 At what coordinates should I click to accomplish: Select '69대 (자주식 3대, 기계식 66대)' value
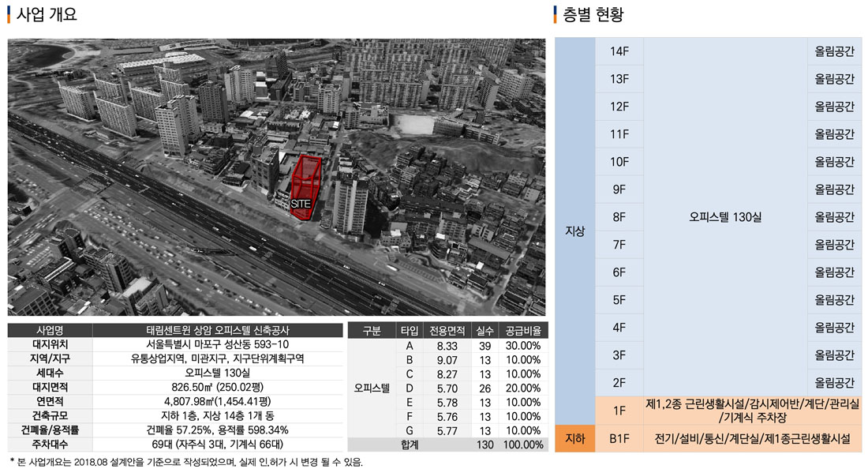[x=218, y=444]
